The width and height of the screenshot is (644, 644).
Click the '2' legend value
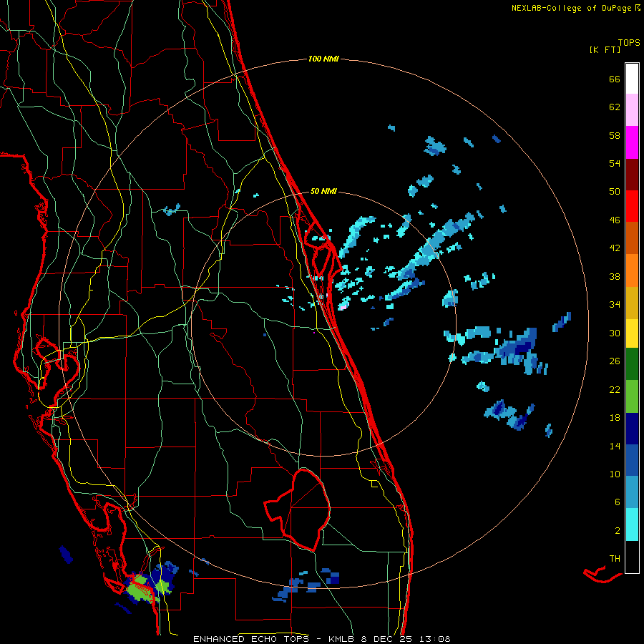coord(618,531)
